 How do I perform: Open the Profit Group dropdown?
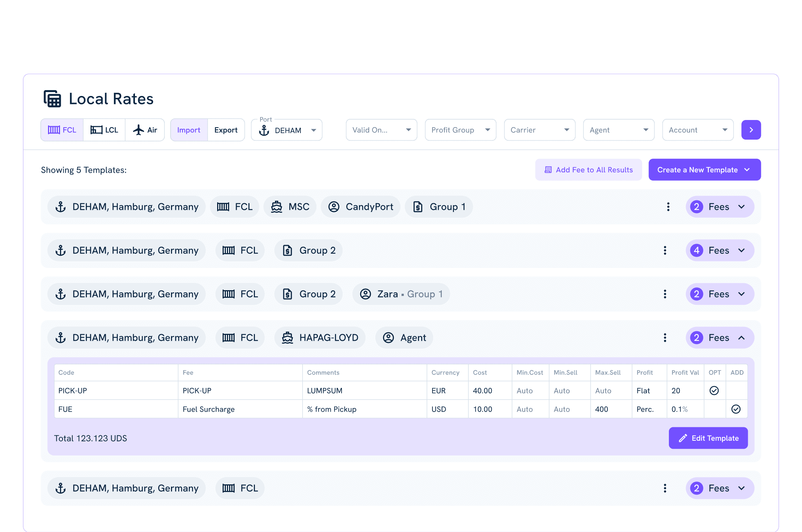[x=460, y=130]
